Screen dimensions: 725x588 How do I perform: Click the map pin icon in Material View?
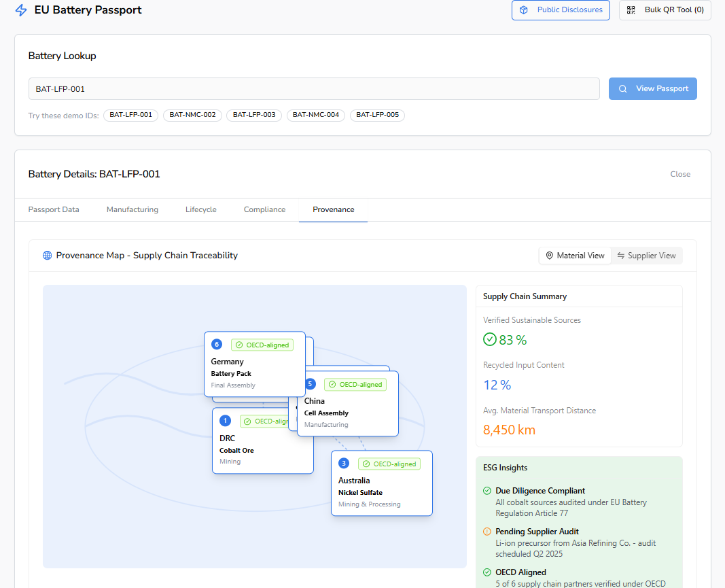pyautogui.click(x=549, y=256)
